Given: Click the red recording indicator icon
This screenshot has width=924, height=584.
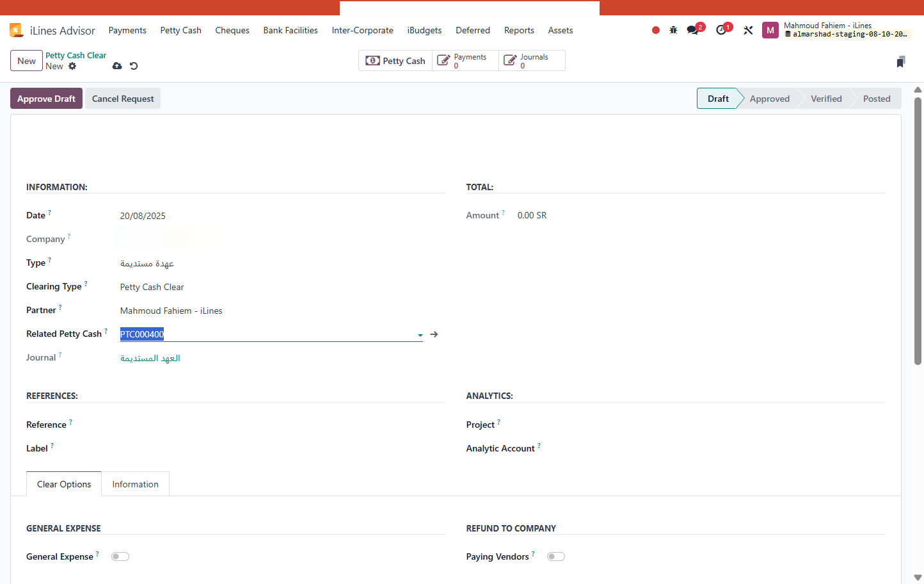Looking at the screenshot, I should 656,30.
